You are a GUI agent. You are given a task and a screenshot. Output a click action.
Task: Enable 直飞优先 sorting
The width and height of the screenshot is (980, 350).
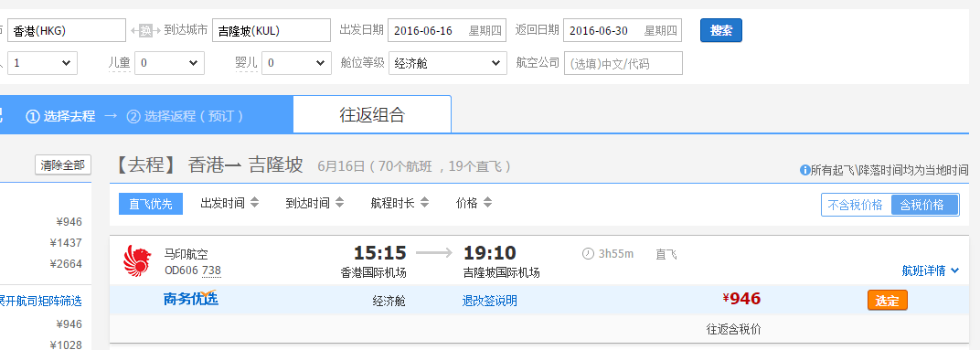(x=151, y=204)
